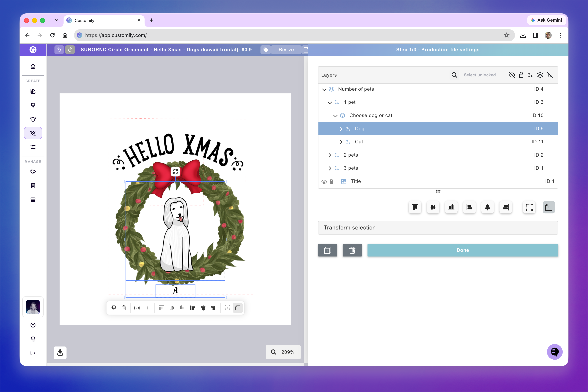Toggle Select unlocked option
Image resolution: width=588 pixels, height=392 pixels.
point(480,75)
